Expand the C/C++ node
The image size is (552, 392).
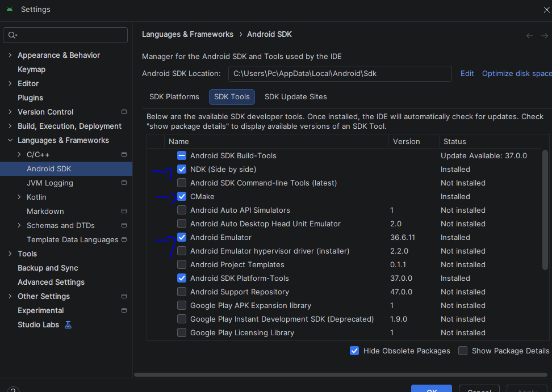tap(19, 154)
